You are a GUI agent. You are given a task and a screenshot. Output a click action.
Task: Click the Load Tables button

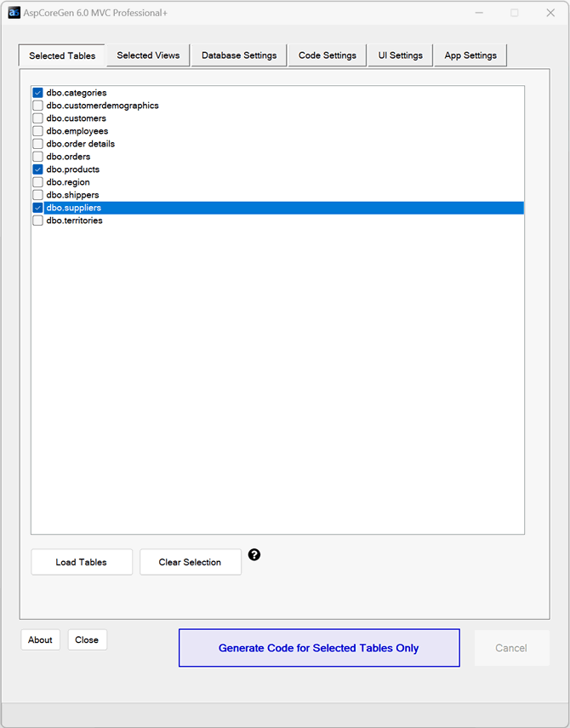point(82,562)
